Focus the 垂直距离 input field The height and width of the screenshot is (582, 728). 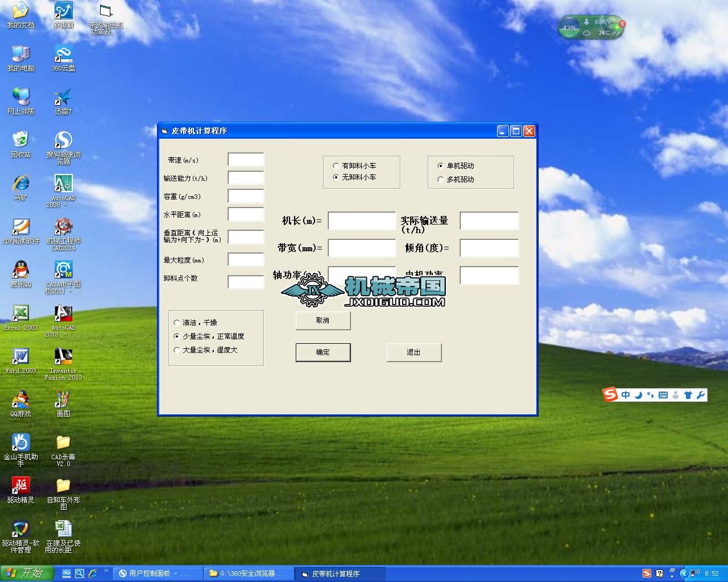[246, 237]
